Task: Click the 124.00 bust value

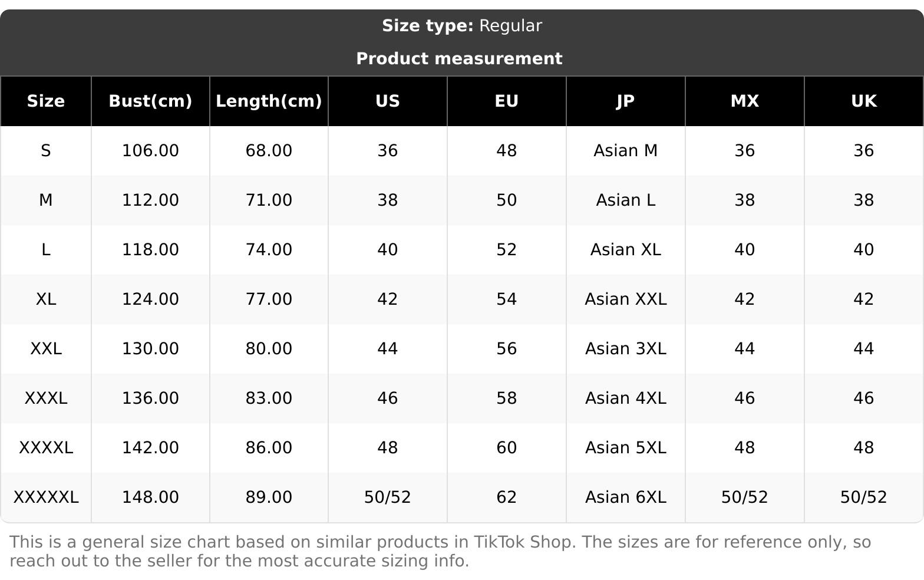Action: coord(150,299)
